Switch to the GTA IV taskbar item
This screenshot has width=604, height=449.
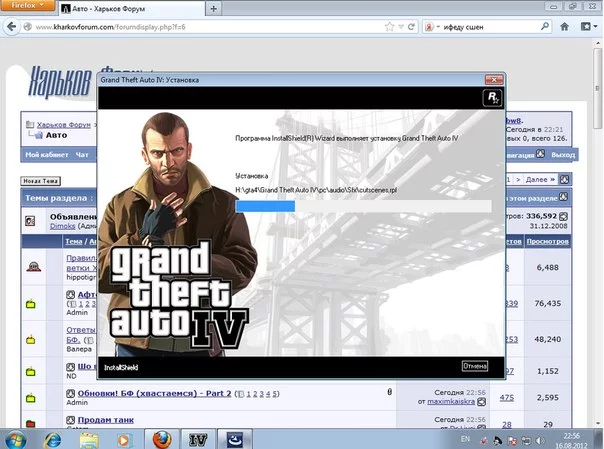click(x=198, y=439)
